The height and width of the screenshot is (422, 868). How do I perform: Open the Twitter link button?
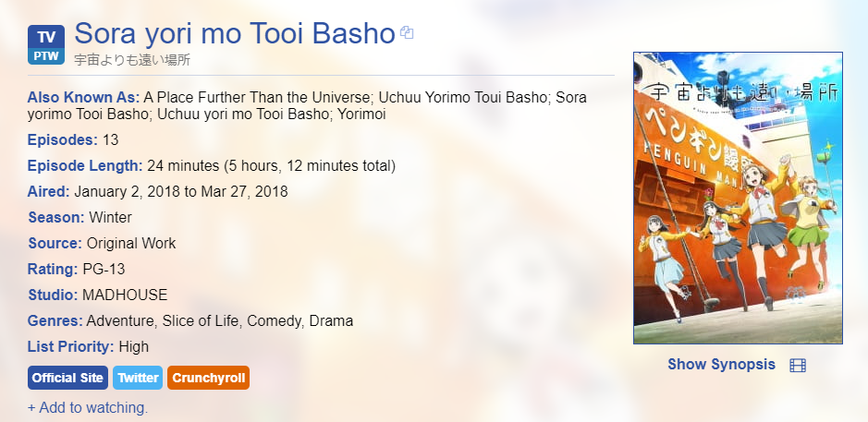coord(138,378)
